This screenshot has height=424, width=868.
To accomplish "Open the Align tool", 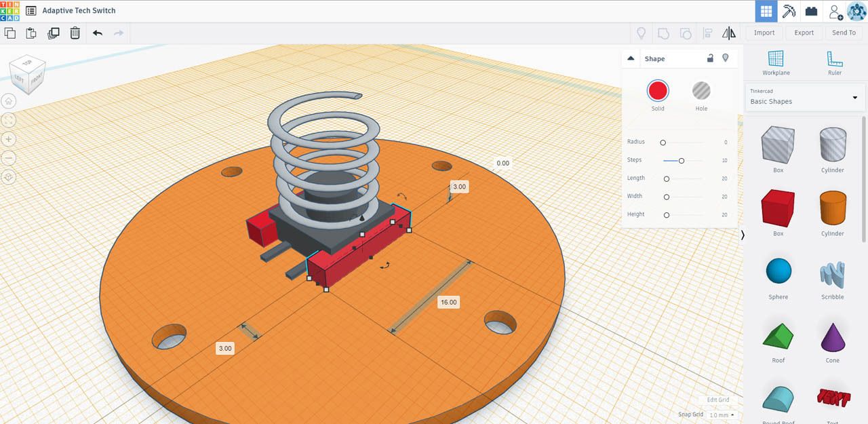I will coord(707,33).
